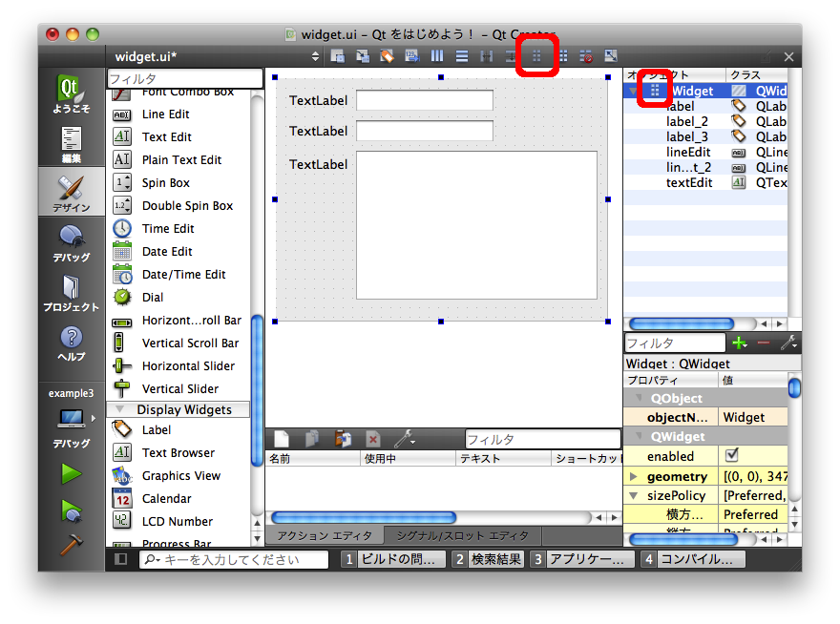Click the break layout toolbar icon

pos(586,57)
